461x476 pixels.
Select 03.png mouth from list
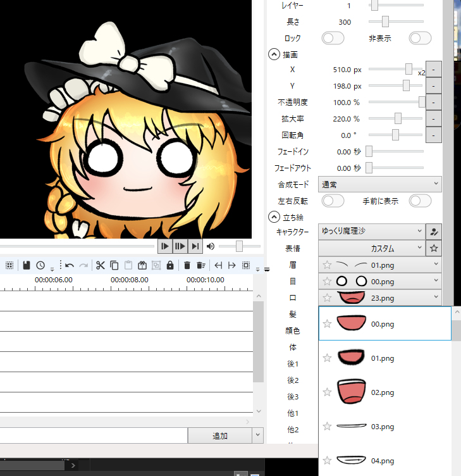385,427
